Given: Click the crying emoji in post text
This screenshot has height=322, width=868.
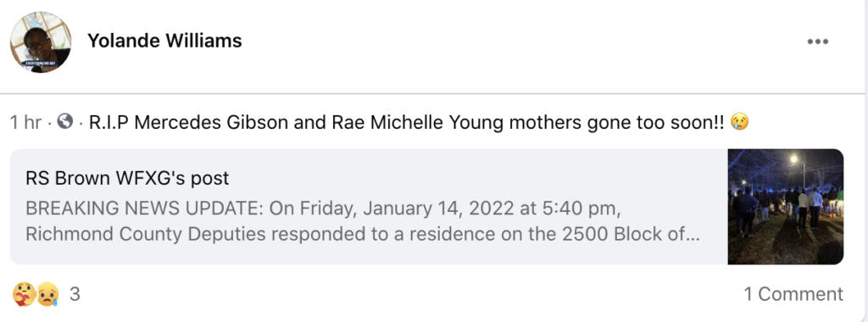Looking at the screenshot, I should pyautogui.click(x=739, y=121).
